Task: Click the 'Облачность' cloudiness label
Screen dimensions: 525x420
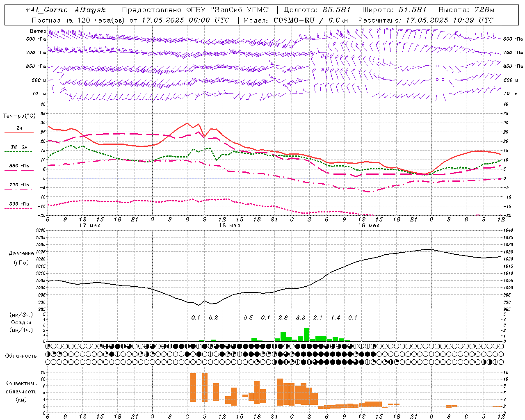Action: (x=21, y=356)
